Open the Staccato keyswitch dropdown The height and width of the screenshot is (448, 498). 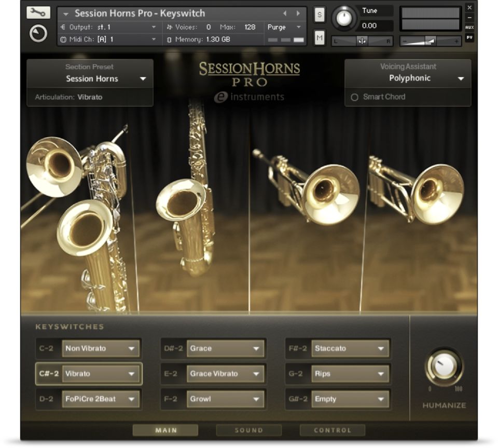click(x=380, y=348)
